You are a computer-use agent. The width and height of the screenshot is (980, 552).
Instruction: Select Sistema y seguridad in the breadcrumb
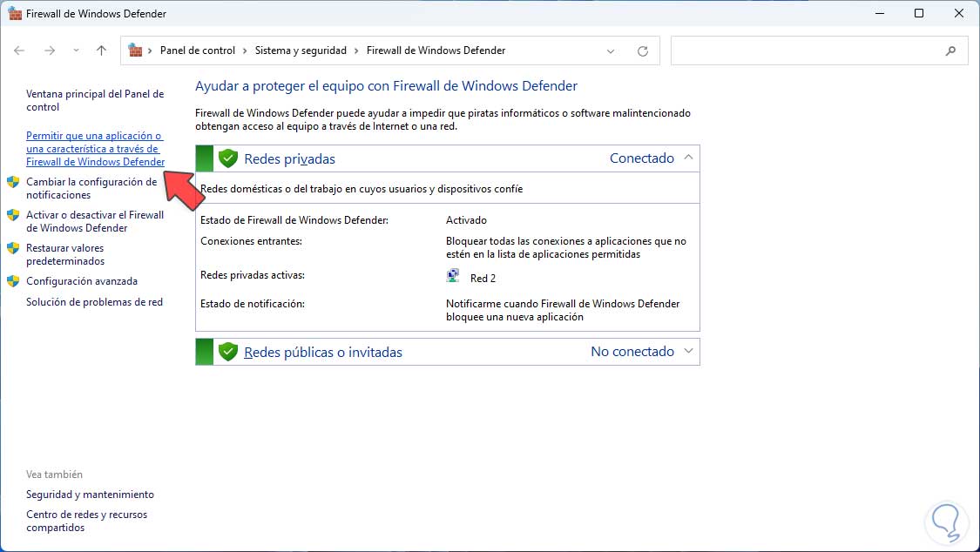click(301, 50)
